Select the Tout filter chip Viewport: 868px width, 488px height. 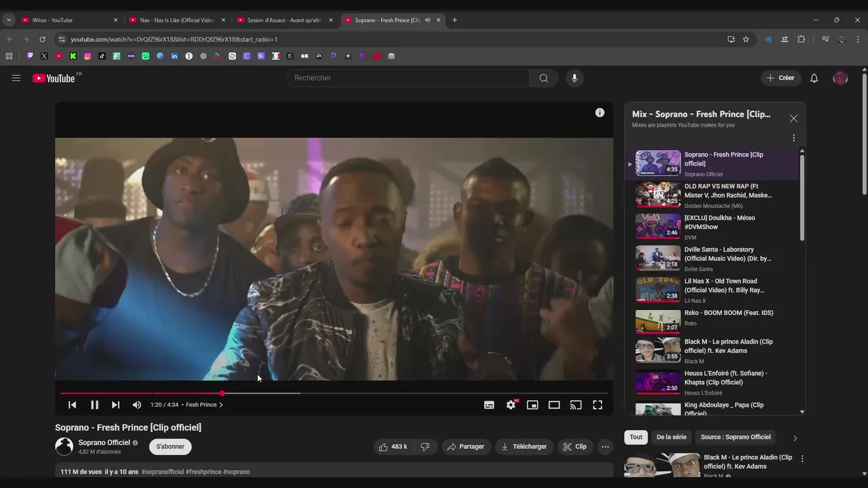coord(636,437)
